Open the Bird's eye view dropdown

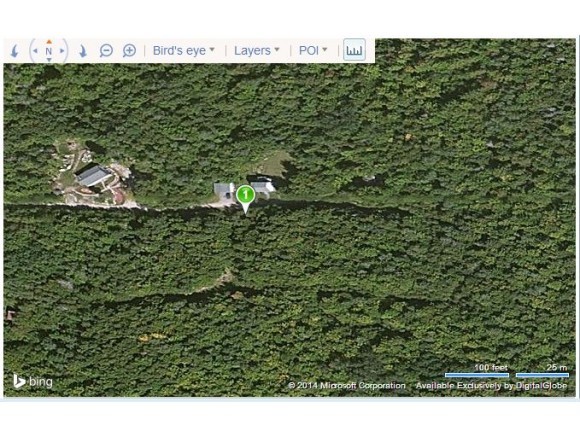tap(183, 50)
